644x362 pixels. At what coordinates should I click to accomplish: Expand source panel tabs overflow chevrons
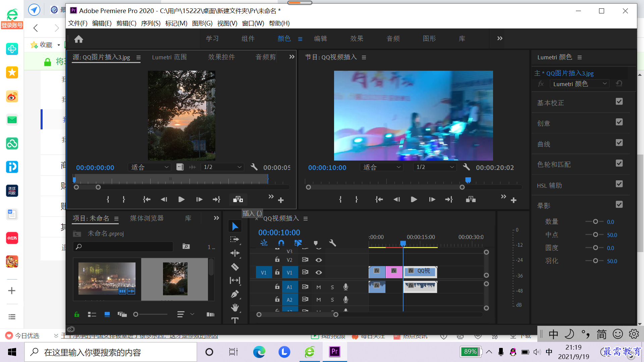[292, 57]
